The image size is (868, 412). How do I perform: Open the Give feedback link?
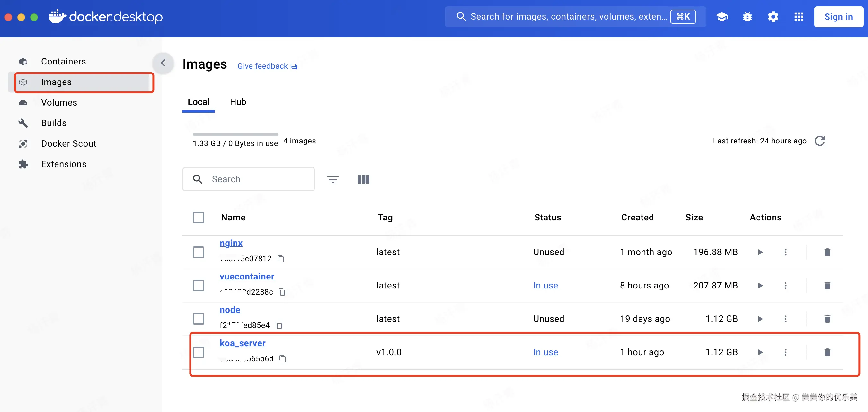pyautogui.click(x=267, y=66)
